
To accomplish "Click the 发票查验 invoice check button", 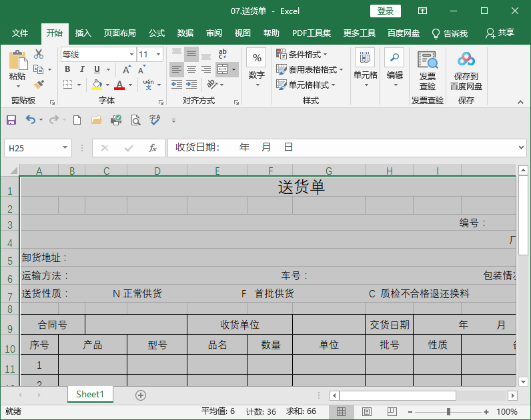I will pos(428,71).
